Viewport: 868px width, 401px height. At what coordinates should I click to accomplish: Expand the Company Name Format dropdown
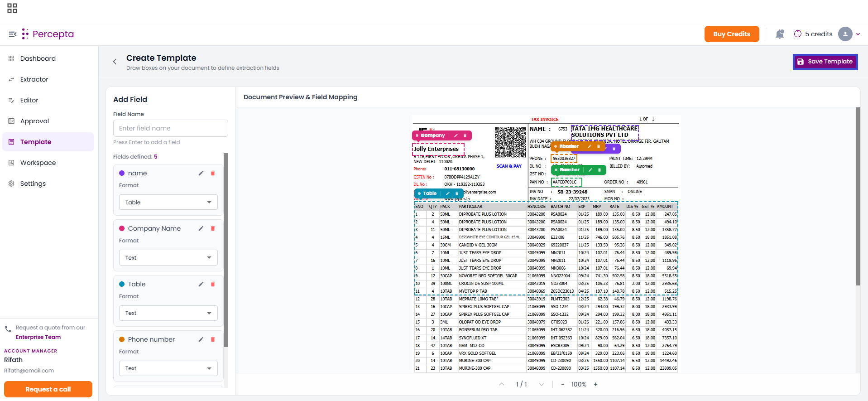tap(168, 257)
